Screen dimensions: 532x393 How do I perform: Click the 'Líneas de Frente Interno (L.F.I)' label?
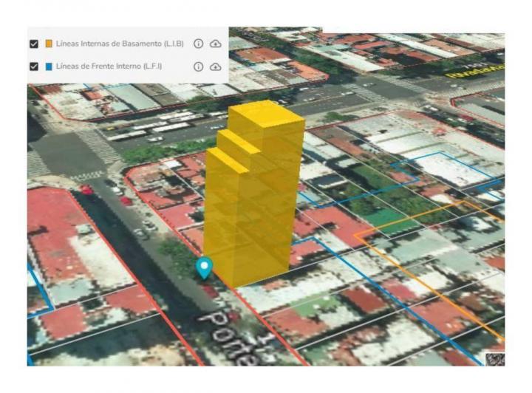click(109, 66)
